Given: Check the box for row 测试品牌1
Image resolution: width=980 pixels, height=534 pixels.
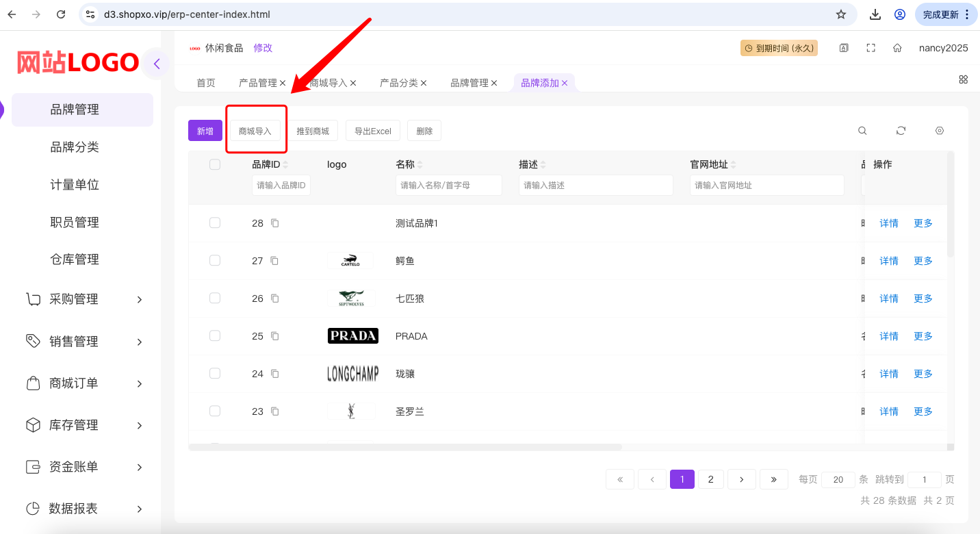Looking at the screenshot, I should (215, 222).
